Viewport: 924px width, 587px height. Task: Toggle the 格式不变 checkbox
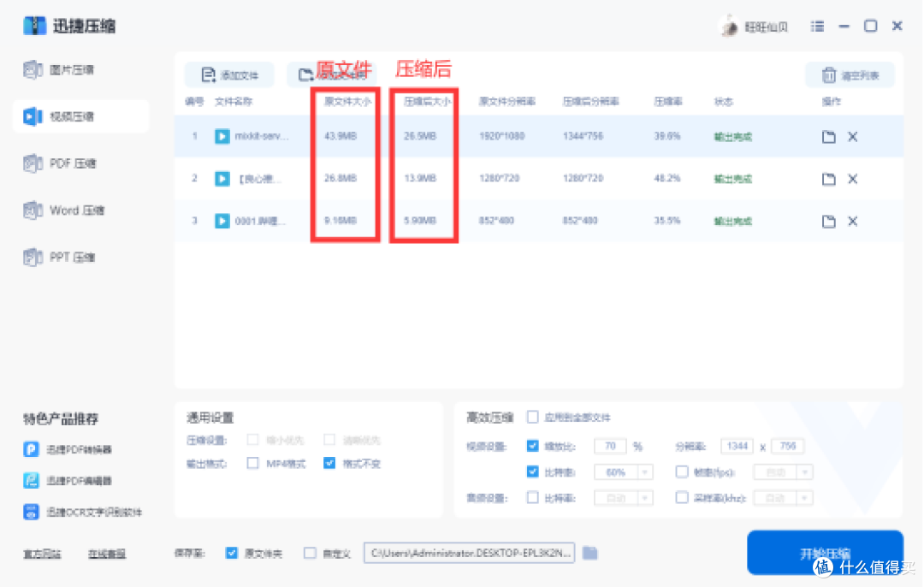coord(329,463)
